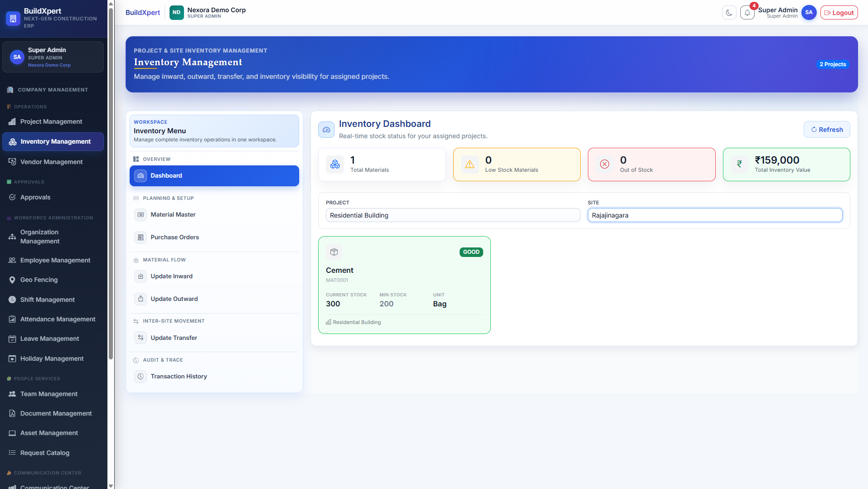Open Inventory Management in sidebar
Screen dimensions: 868x489
(x=53, y=141)
